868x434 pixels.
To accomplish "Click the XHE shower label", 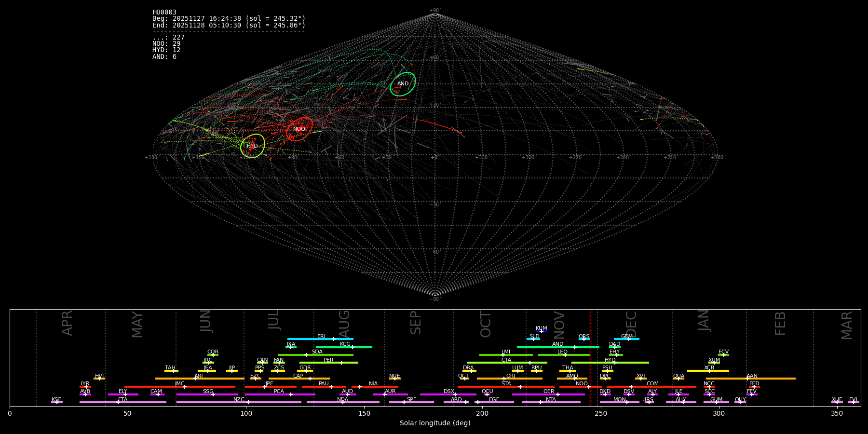I will [837, 400].
